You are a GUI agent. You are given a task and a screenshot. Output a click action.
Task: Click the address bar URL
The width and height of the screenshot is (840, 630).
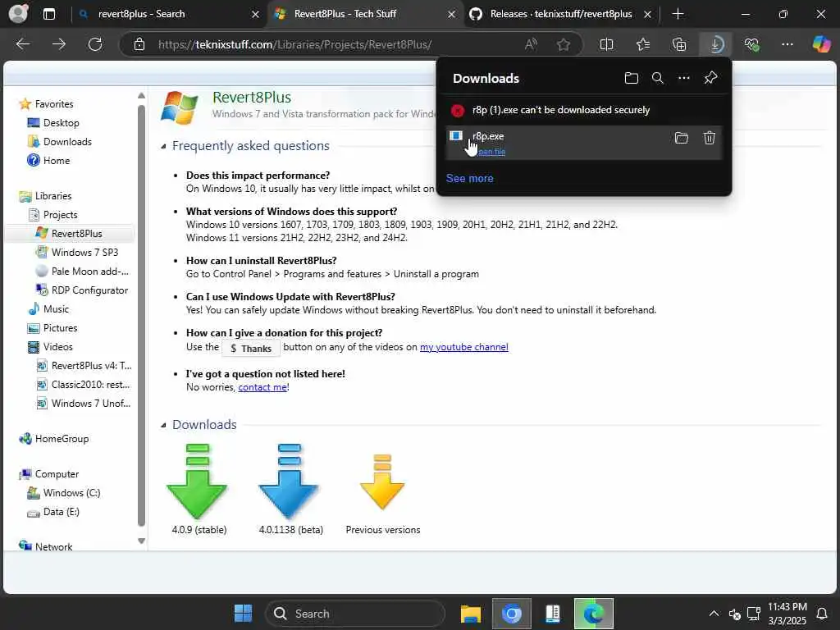pos(294,44)
